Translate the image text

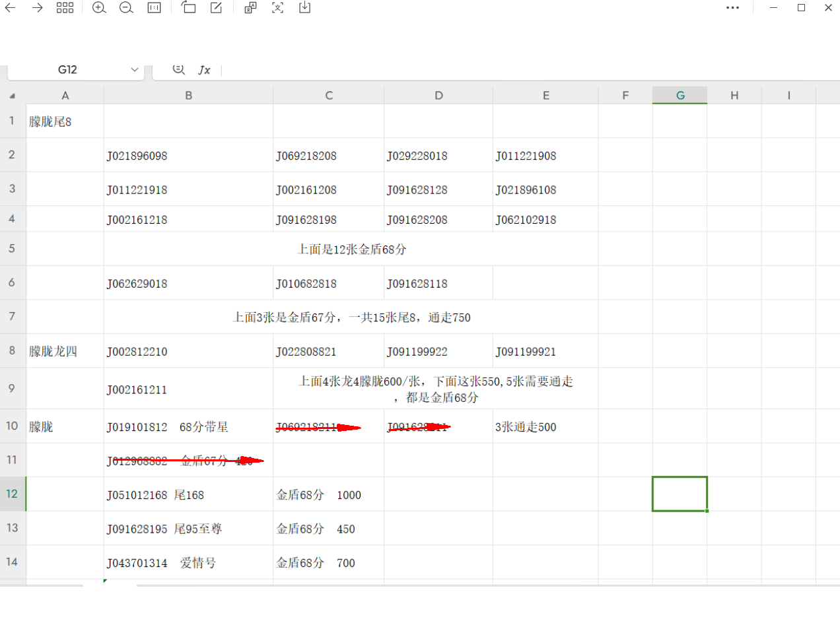pyautogui.click(x=250, y=8)
